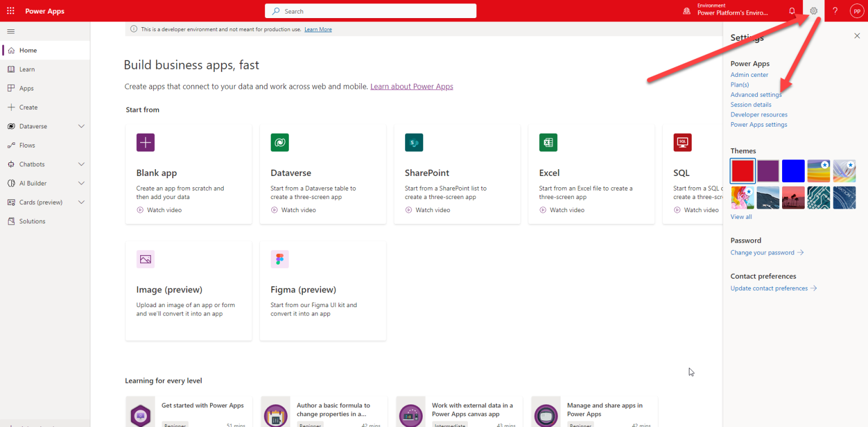This screenshot has height=427, width=868.
Task: Expand the Cards (preview) navigation chevron
Action: click(x=81, y=202)
